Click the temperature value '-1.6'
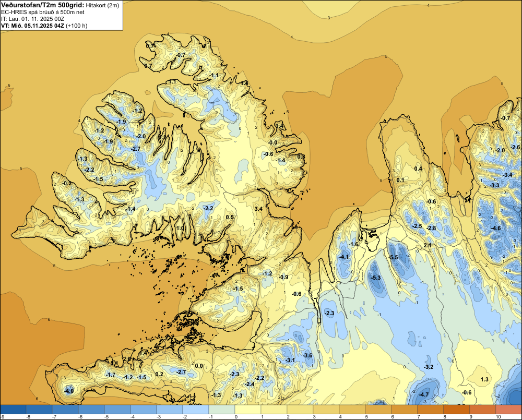522x420 pixels. tap(353, 244)
